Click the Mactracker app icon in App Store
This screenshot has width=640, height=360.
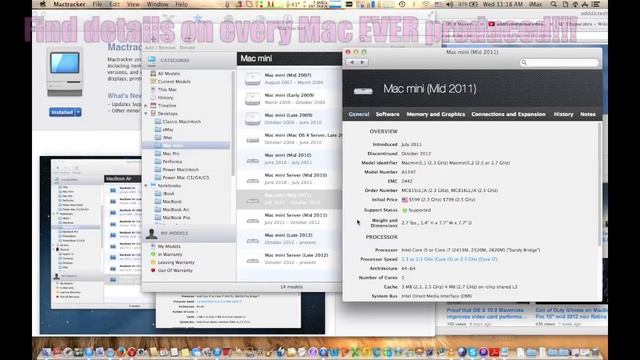[x=64, y=72]
